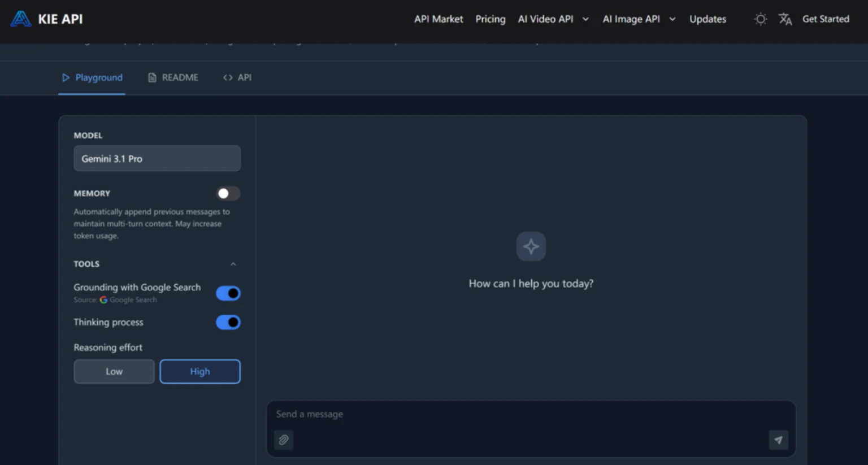This screenshot has height=465, width=868.
Task: Switch to the Playground tab
Action: (92, 77)
